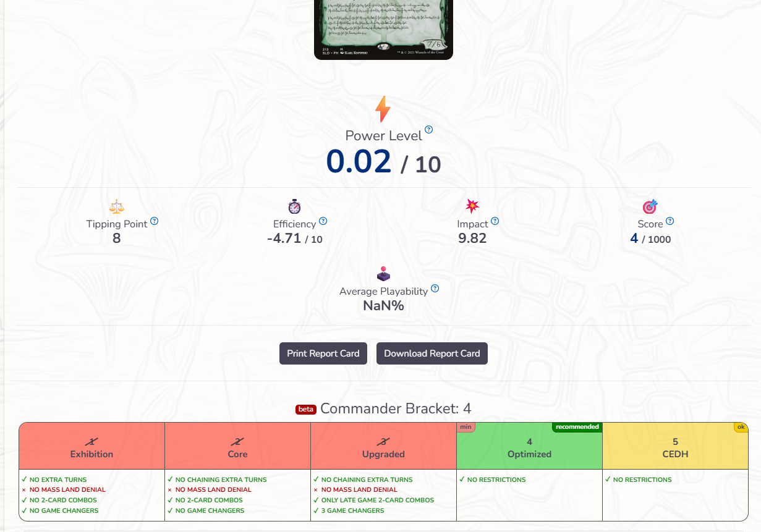Click the 0.02 power level value
Viewport: 761px width, 532px height.
(359, 161)
